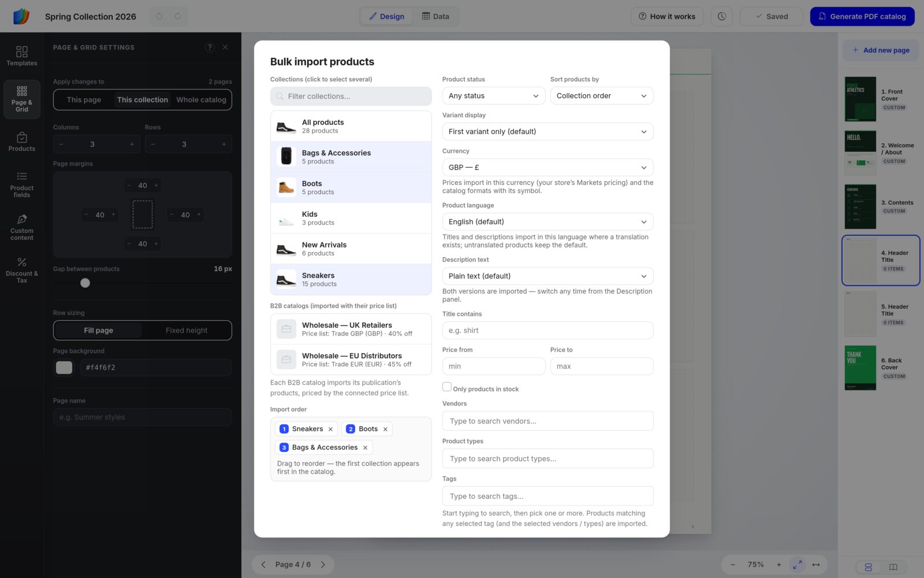The image size is (924, 578).
Task: Enable Only products in stock checkbox
Action: coord(447,387)
